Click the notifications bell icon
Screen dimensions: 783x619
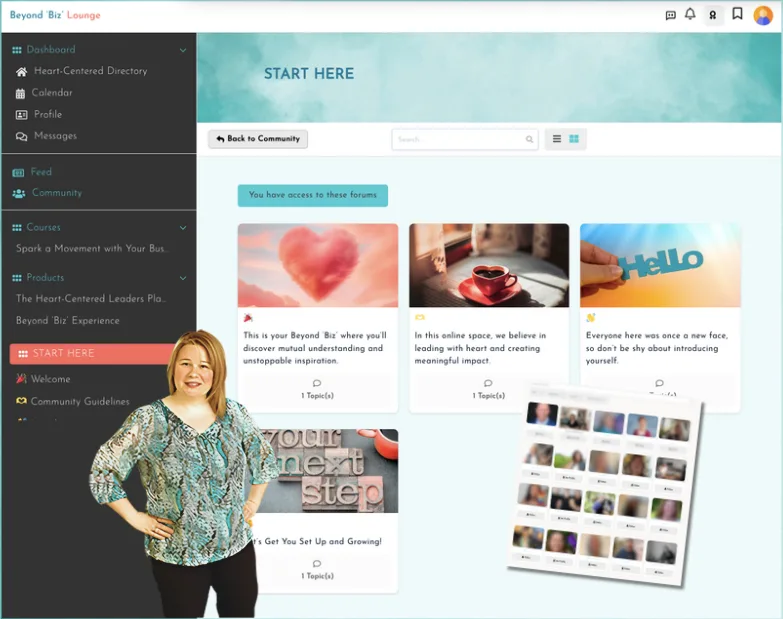pyautogui.click(x=690, y=14)
